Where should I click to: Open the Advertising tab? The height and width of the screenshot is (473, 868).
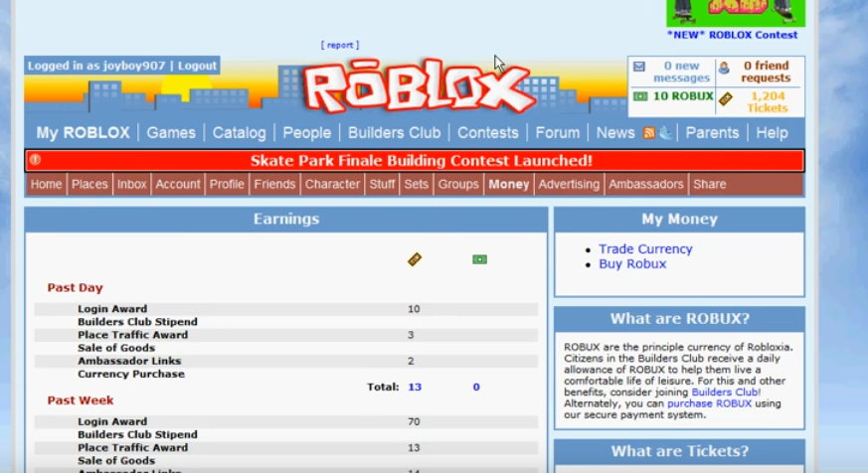click(569, 184)
